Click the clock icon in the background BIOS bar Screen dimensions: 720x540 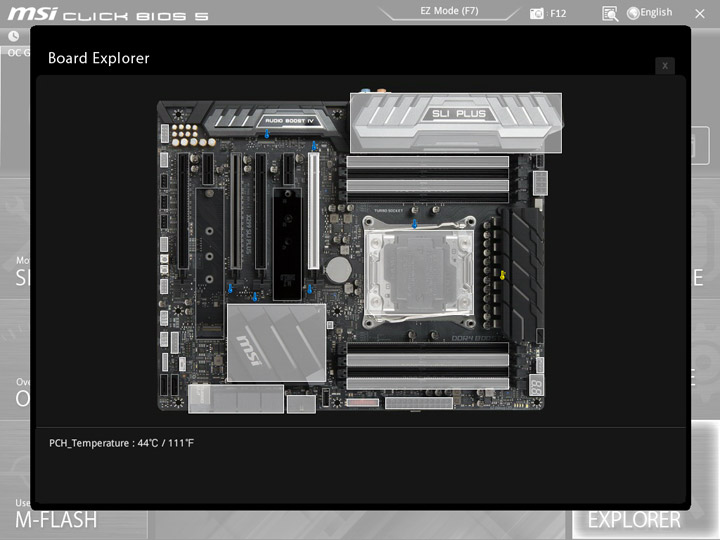coord(14,36)
